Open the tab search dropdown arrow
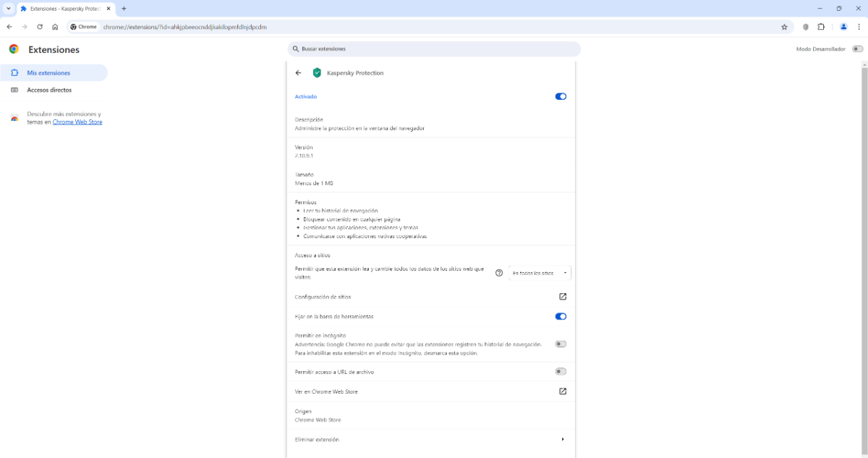The width and height of the screenshot is (868, 458). [x=8, y=9]
